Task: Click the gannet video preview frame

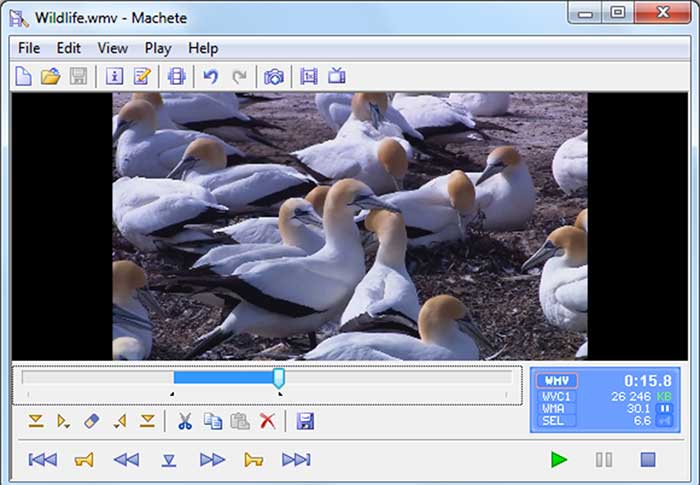Action: [350, 226]
